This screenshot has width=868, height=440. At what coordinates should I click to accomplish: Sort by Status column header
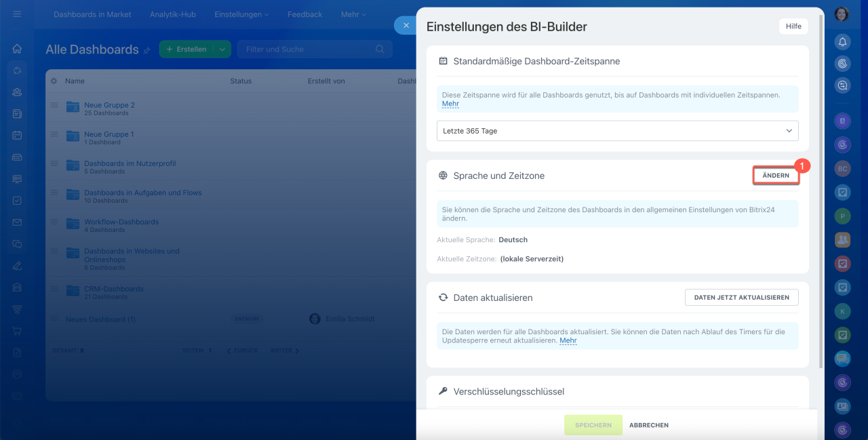[x=241, y=81]
